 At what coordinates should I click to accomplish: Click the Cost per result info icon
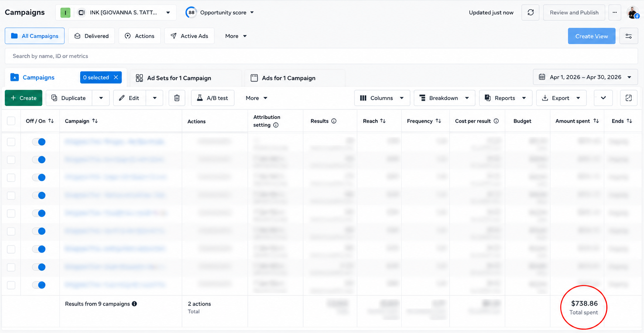[x=496, y=121]
